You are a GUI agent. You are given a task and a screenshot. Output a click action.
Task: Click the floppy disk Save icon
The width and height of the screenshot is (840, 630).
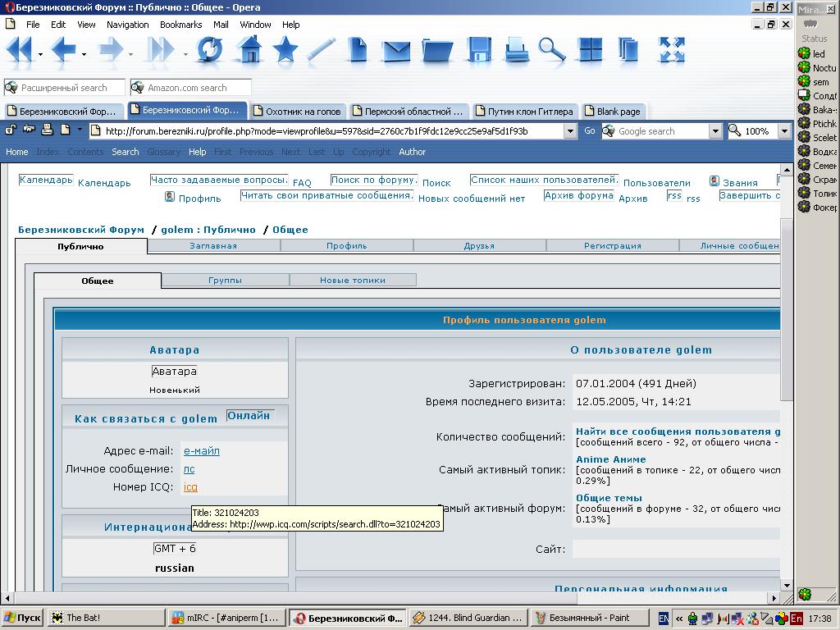tap(479, 50)
